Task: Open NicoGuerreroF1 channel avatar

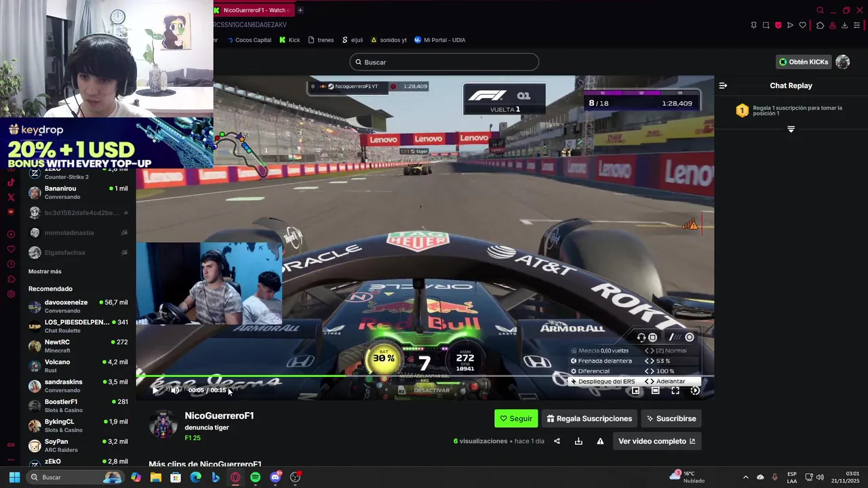Action: pos(163,424)
